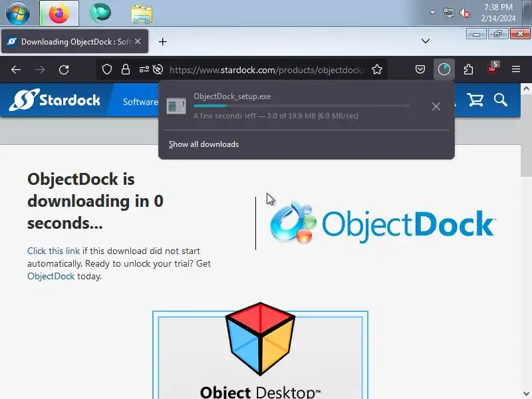Reload the current page
This screenshot has height=399, width=532.
64,70
